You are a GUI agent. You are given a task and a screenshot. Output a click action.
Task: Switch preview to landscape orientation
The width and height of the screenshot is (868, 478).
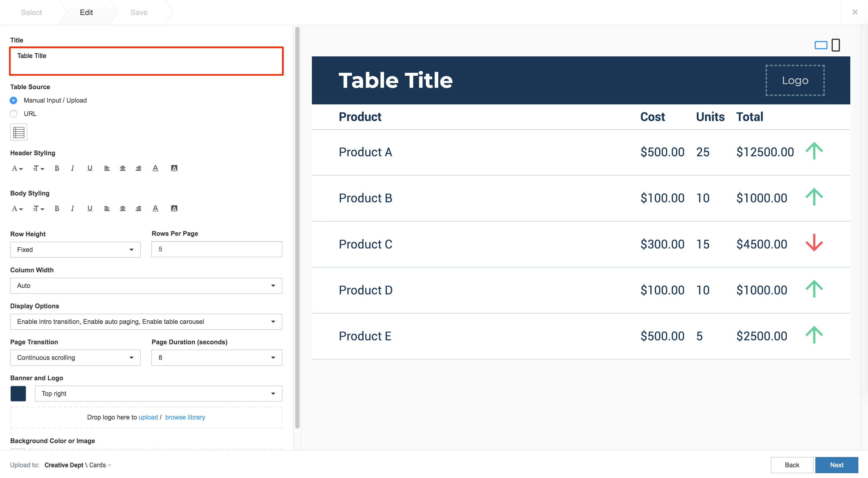pyautogui.click(x=821, y=45)
